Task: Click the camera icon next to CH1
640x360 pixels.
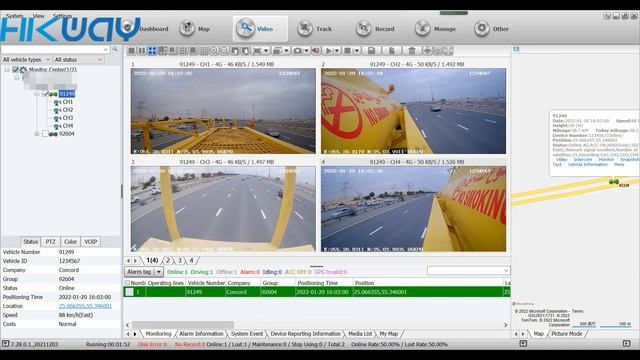Action: click(57, 102)
